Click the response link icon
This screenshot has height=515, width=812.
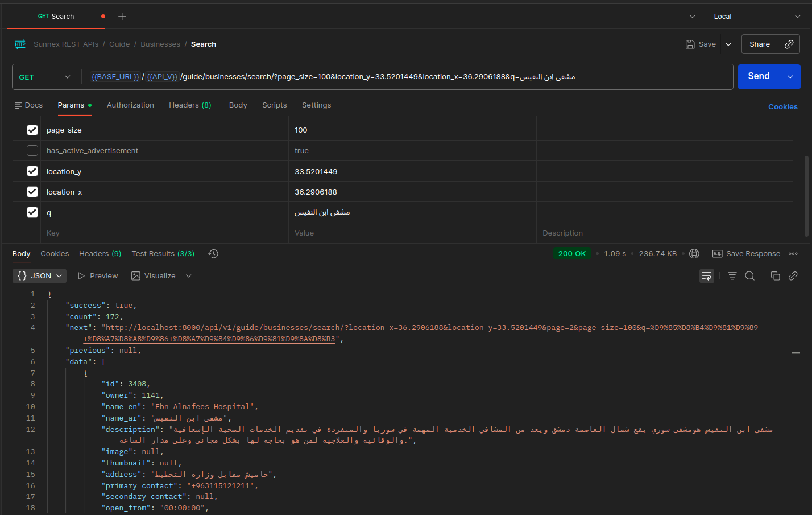(x=793, y=276)
